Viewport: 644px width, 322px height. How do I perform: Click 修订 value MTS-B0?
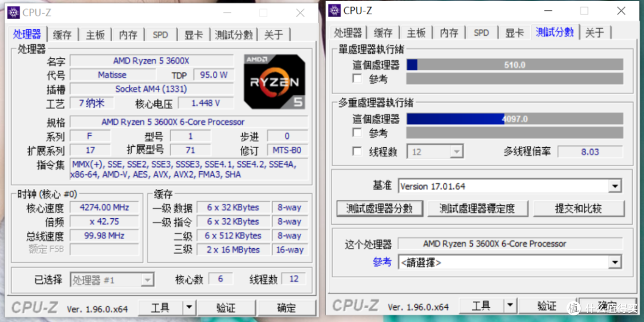click(x=287, y=150)
